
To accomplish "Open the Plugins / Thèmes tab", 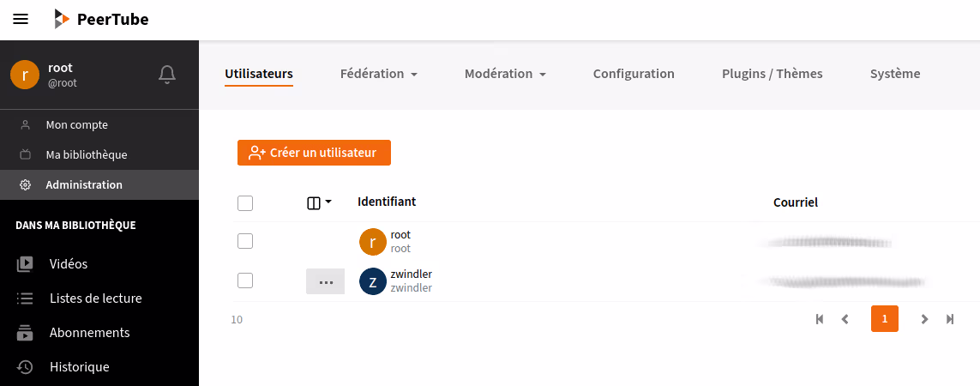I will tap(772, 74).
